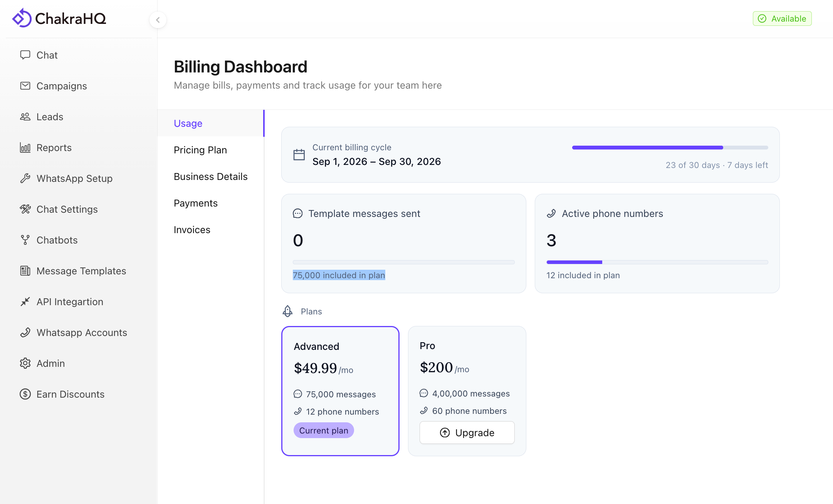This screenshot has width=833, height=504.
Task: Open the Business Details tab
Action: pos(210,176)
